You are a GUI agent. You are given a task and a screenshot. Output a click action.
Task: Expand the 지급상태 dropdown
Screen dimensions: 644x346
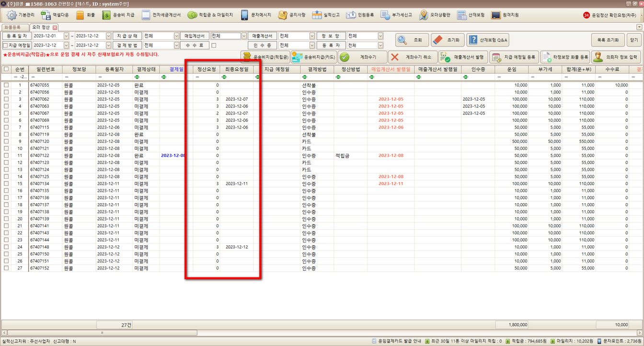176,36
